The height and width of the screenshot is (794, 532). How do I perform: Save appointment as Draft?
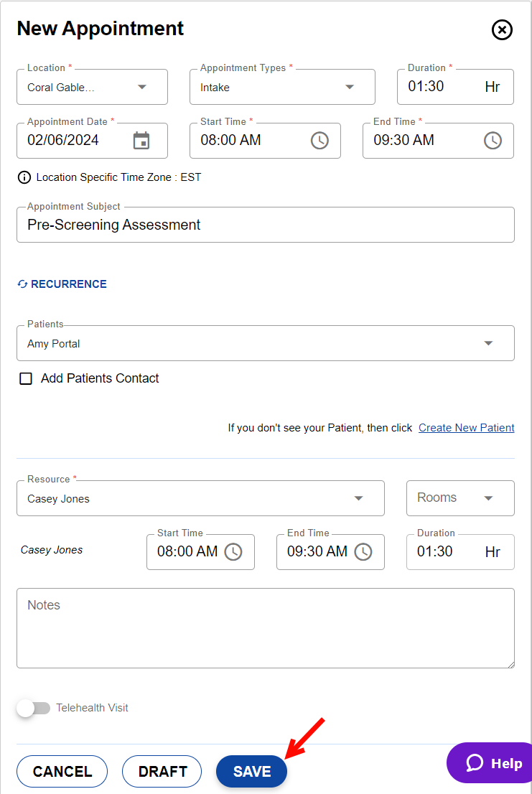point(162,772)
